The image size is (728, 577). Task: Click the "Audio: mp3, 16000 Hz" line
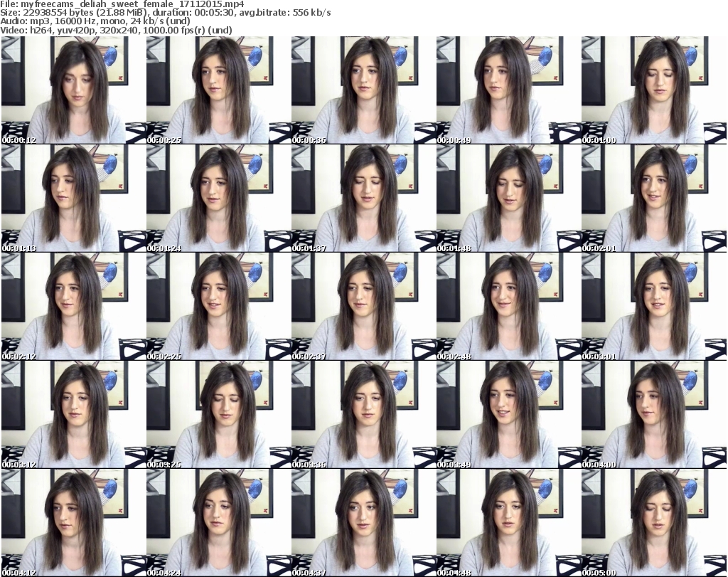coord(95,21)
